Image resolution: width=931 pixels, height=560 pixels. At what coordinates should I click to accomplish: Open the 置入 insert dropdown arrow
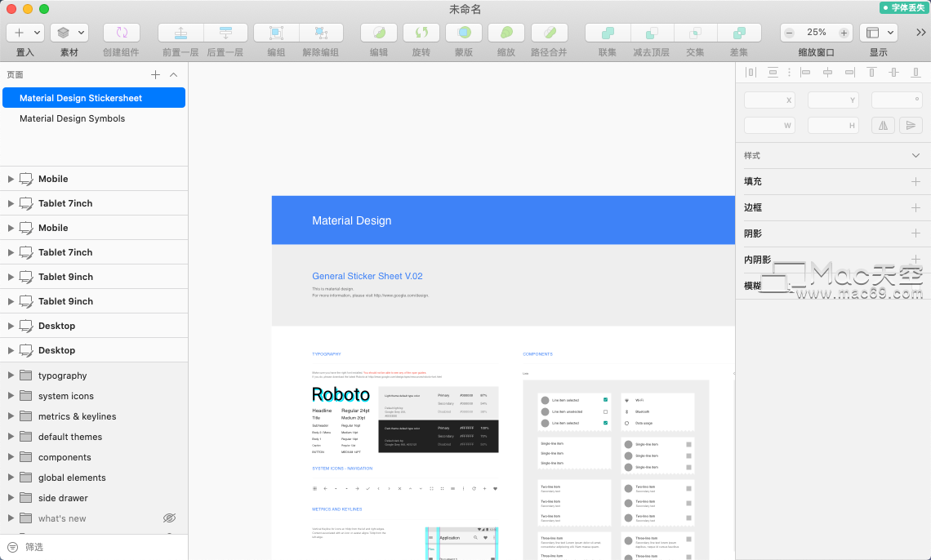(x=37, y=33)
